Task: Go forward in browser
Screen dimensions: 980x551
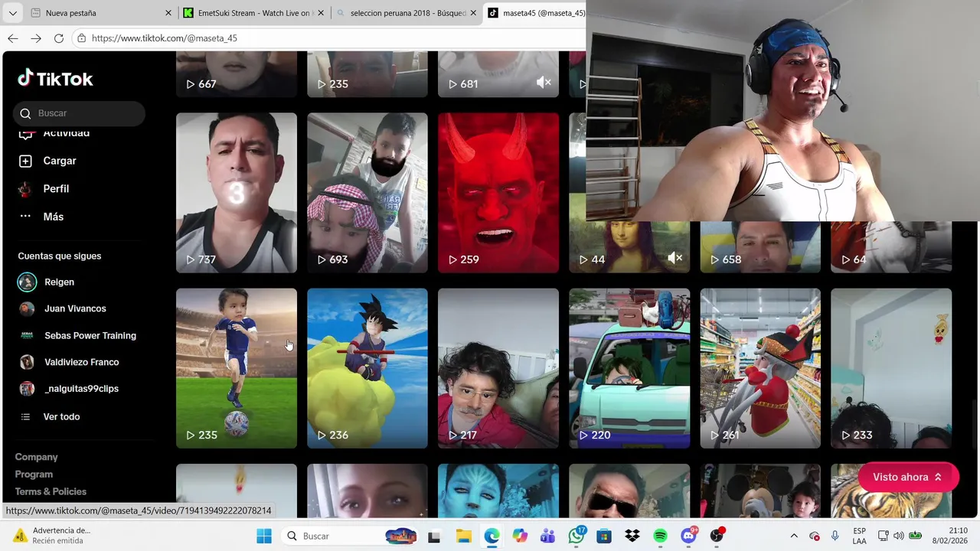Action: pos(36,38)
